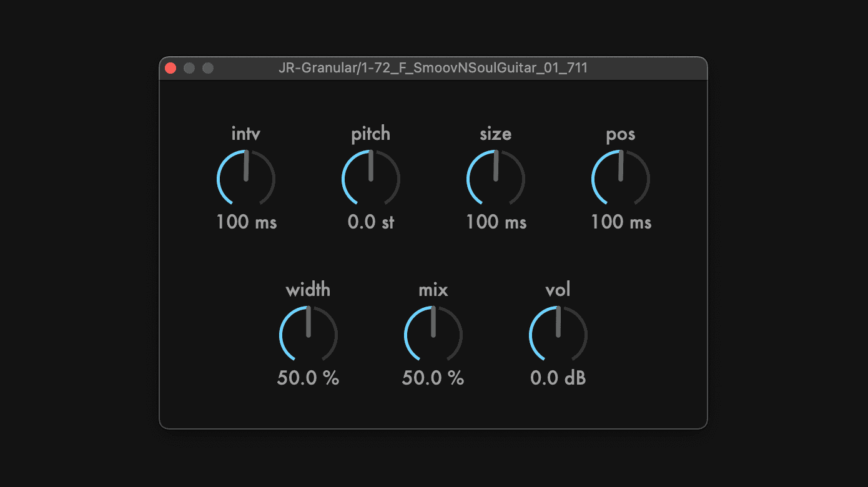The image size is (868, 487).
Task: Select the size knob dial
Action: click(x=496, y=179)
